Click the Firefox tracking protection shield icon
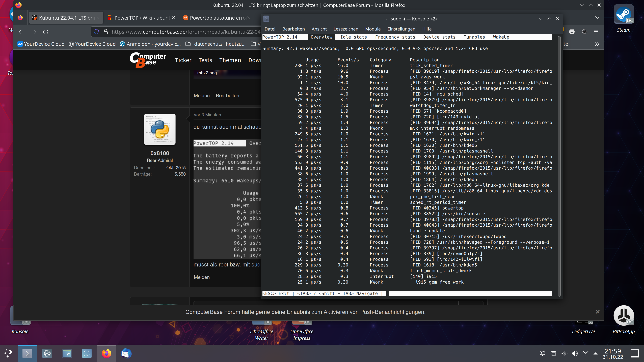 [96, 32]
